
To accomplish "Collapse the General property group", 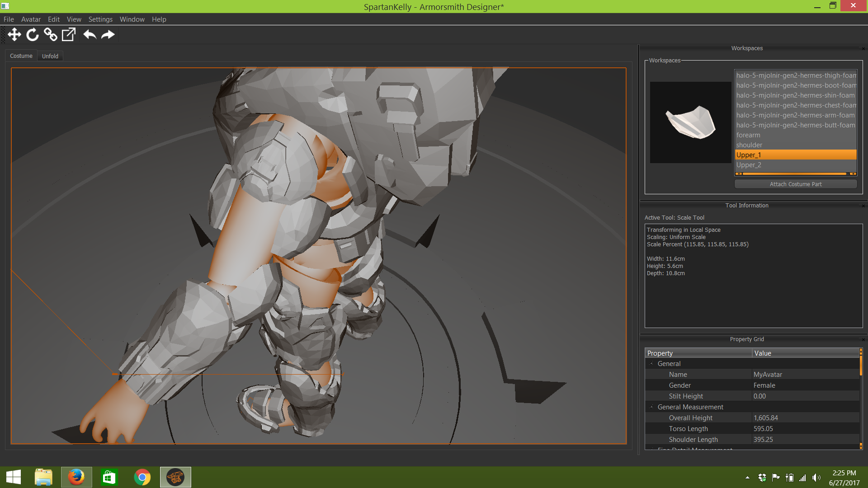I will coord(651,363).
